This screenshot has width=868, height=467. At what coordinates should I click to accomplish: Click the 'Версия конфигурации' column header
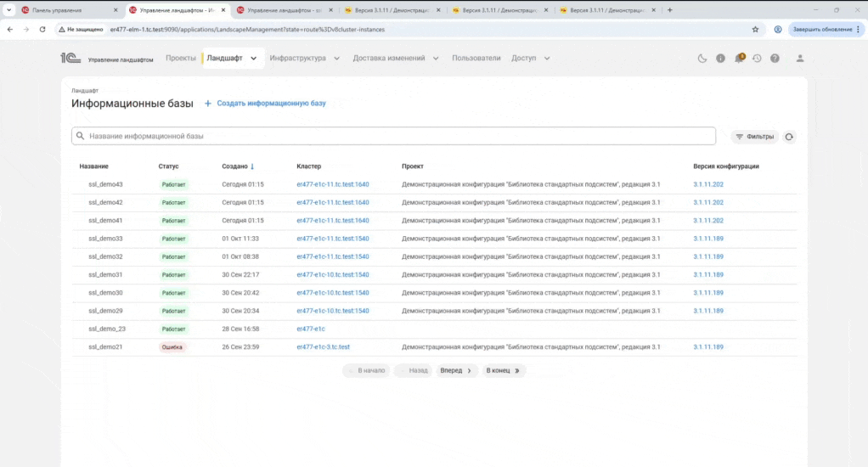click(725, 166)
